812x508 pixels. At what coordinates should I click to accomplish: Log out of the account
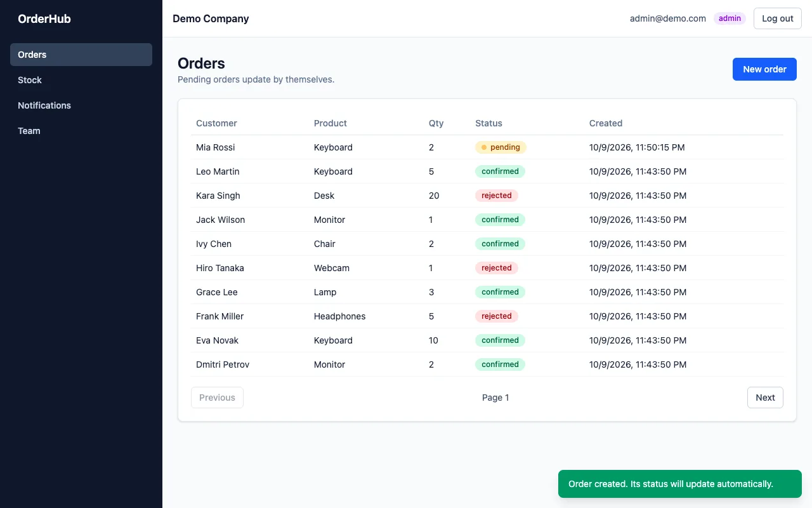click(x=777, y=18)
